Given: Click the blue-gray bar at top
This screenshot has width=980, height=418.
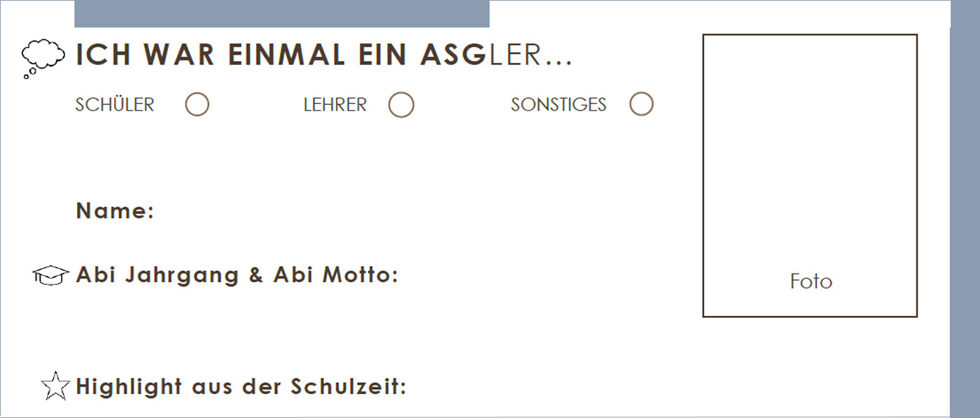Looking at the screenshot, I should [x=281, y=14].
